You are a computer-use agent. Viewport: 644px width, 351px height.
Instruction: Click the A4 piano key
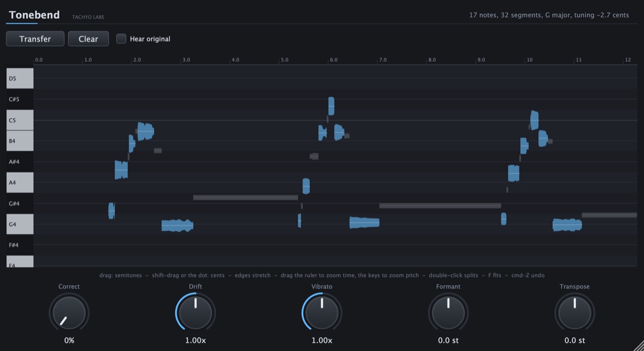point(20,182)
